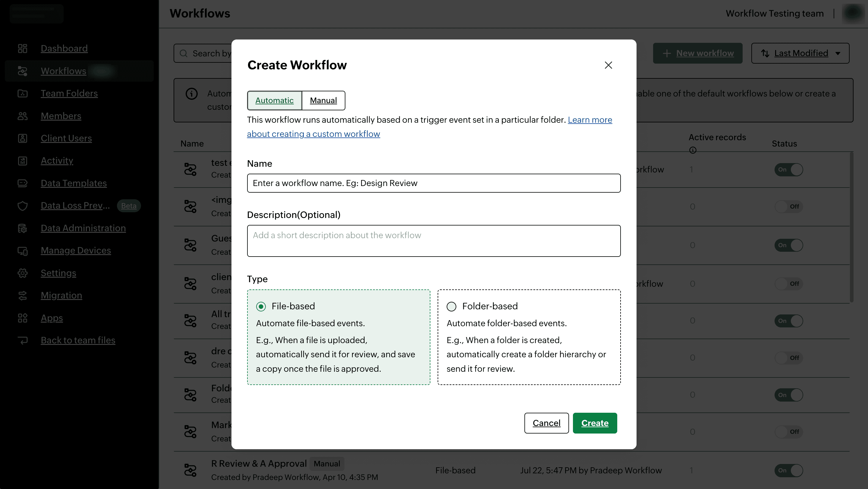
Task: Open the Last Modified sort dropdown
Action: (800, 53)
